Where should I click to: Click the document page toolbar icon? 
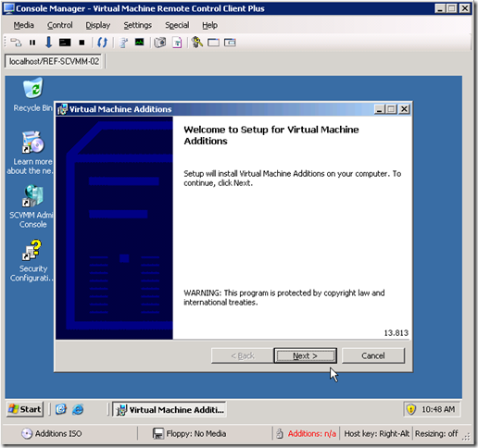(177, 43)
